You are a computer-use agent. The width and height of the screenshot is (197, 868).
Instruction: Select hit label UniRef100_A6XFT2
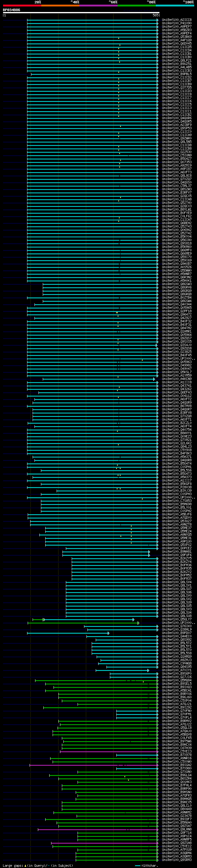tap(177, 399)
